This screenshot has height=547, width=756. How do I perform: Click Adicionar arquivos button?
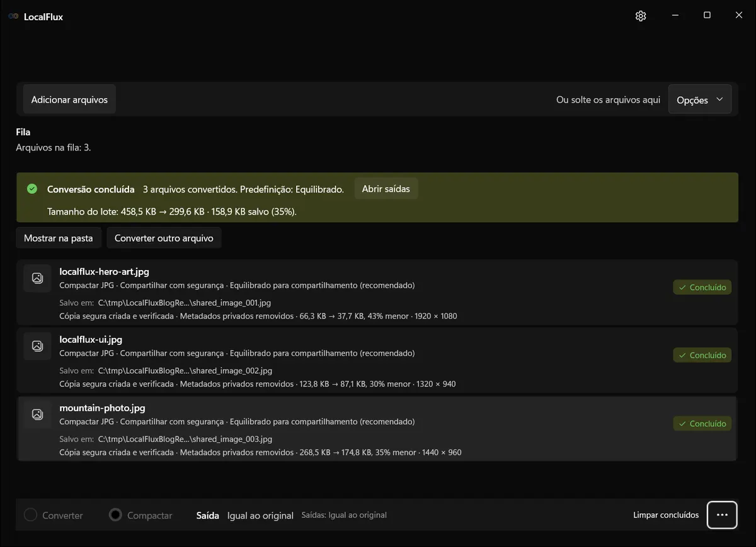click(x=69, y=99)
